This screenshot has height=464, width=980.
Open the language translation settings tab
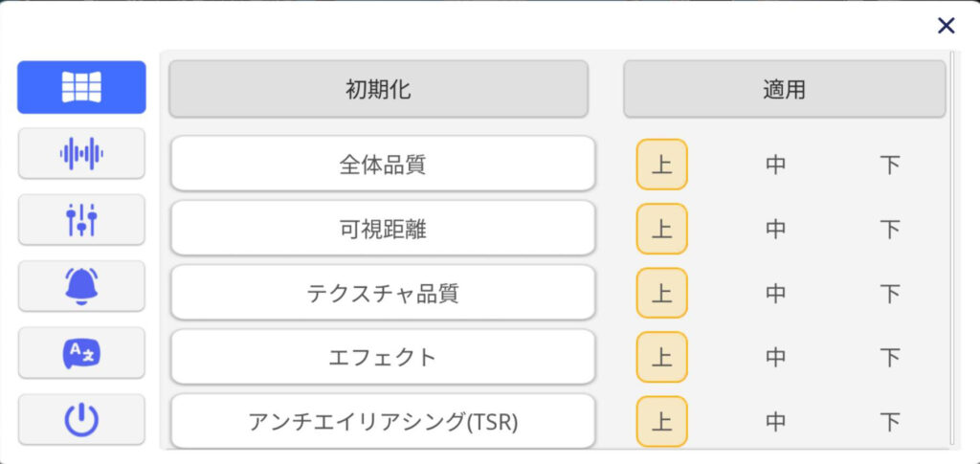[x=81, y=353]
